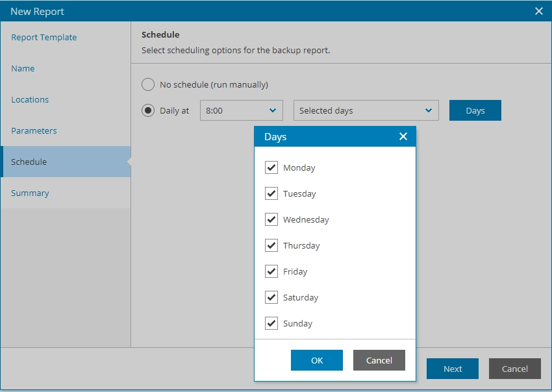The height and width of the screenshot is (392, 552).
Task: Cancel the Days dialog
Action: click(379, 360)
